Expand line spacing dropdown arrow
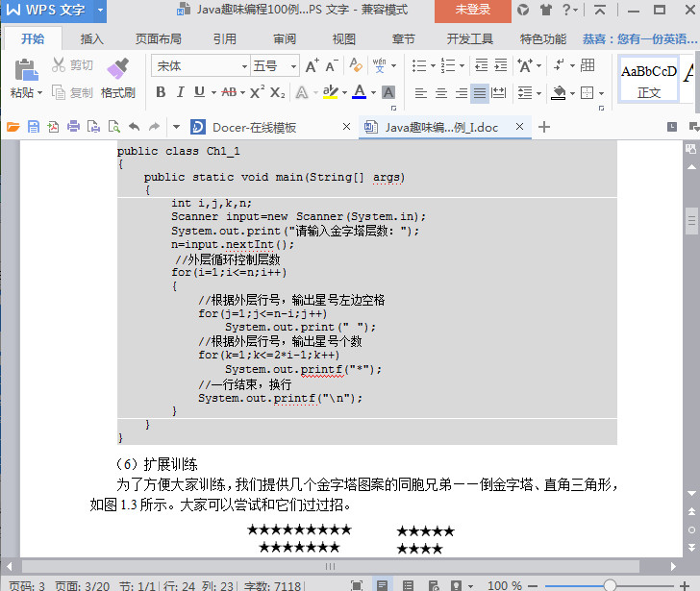Screen dimensions: 700x591 coord(538,93)
